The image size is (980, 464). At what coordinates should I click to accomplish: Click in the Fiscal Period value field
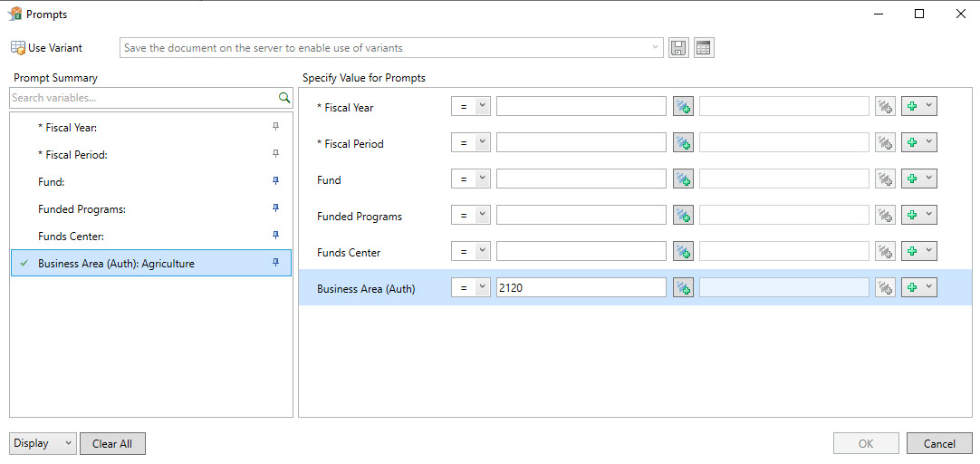tap(581, 143)
